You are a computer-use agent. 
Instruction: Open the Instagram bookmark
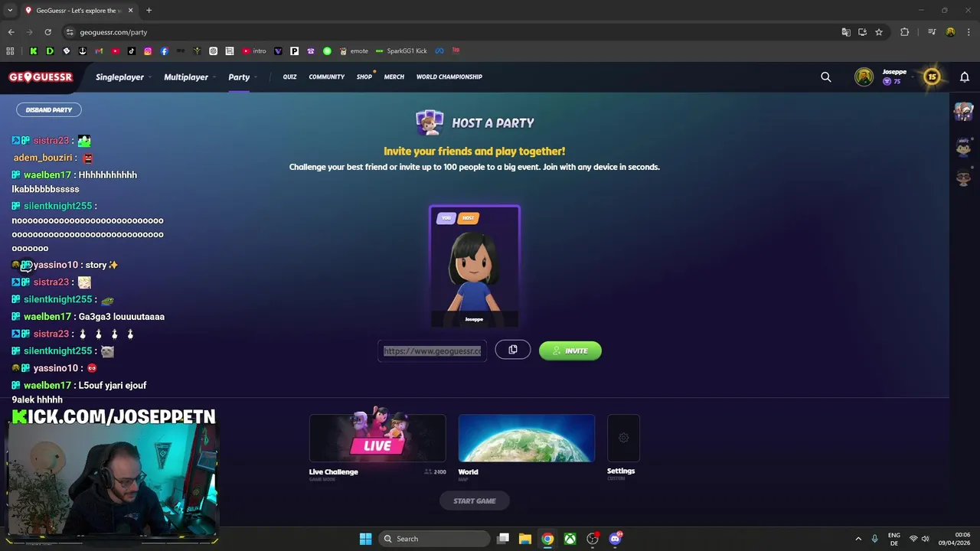148,51
